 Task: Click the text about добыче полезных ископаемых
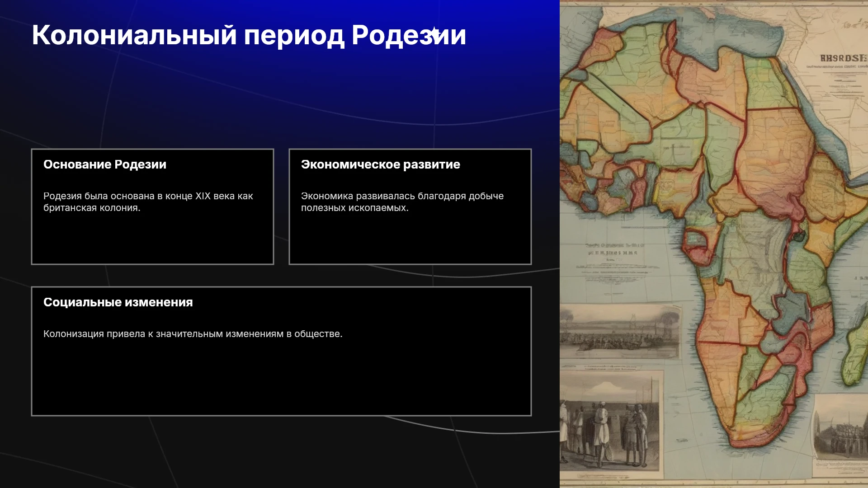[x=402, y=202]
